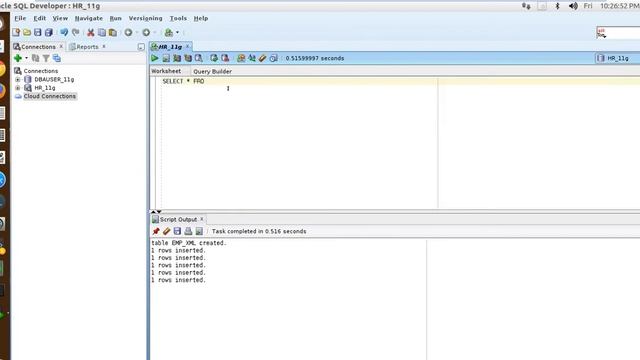Click the buffer size icon in Script Output
This screenshot has height=360, width=640.
(x=199, y=231)
